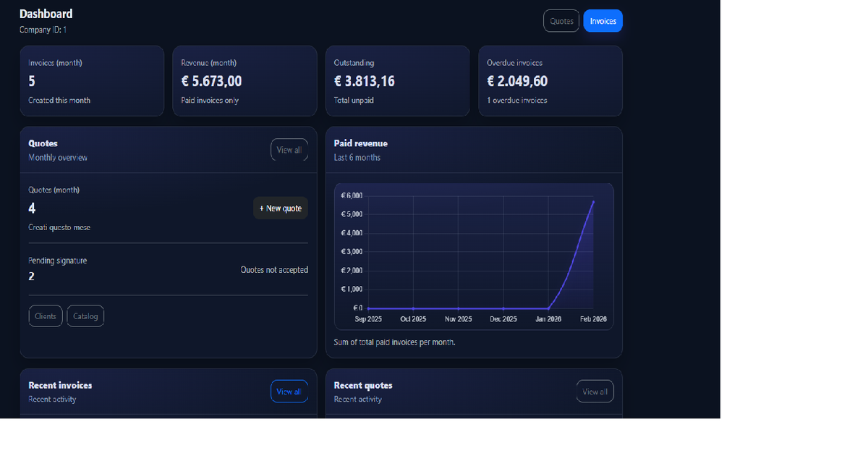Click View all in Recent invoices

[x=289, y=392]
